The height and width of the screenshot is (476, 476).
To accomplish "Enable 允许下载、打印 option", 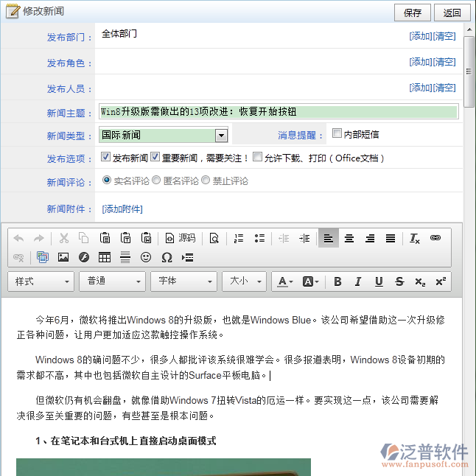I will (x=257, y=157).
